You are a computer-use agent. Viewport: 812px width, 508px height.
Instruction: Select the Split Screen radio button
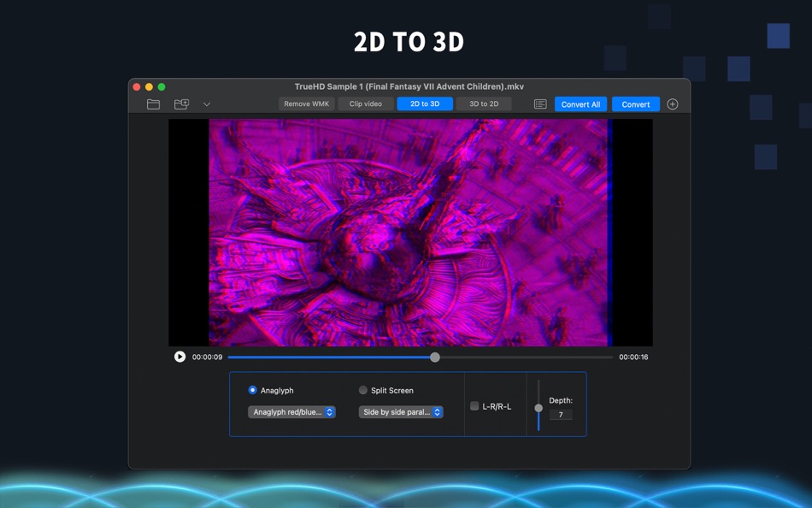(x=363, y=390)
